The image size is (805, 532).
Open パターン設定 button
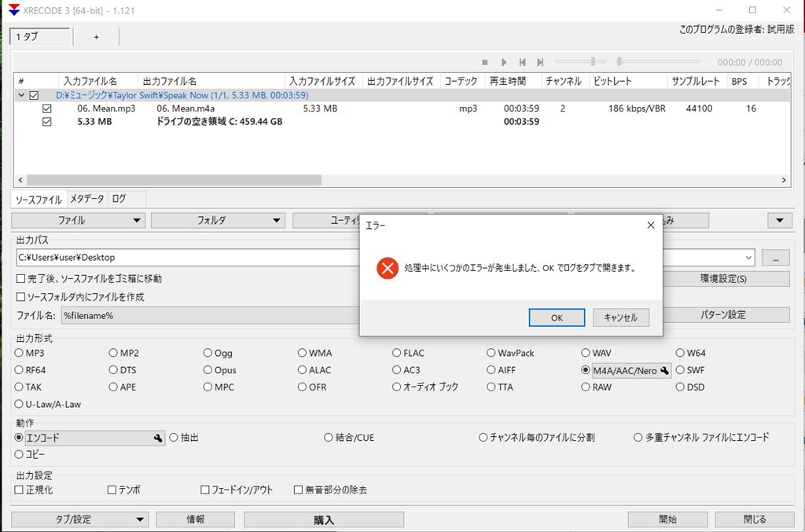point(723,315)
